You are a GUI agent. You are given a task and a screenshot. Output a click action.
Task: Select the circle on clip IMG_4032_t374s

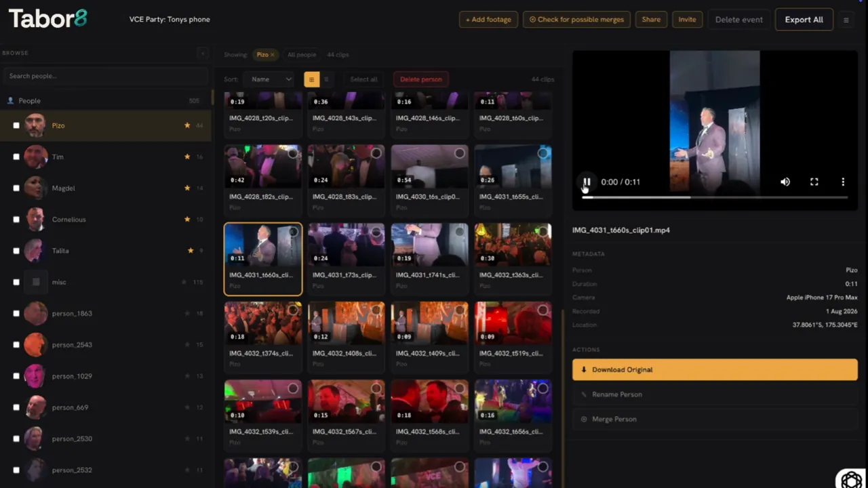(293, 310)
